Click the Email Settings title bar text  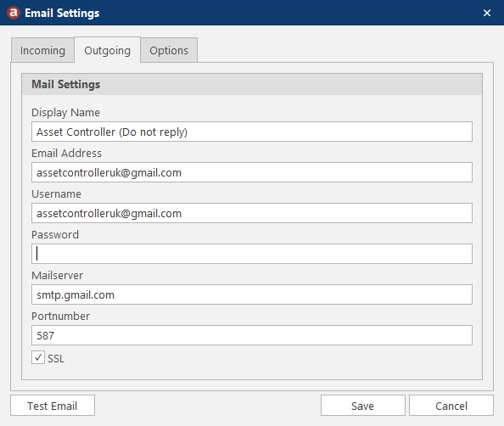[x=62, y=14]
